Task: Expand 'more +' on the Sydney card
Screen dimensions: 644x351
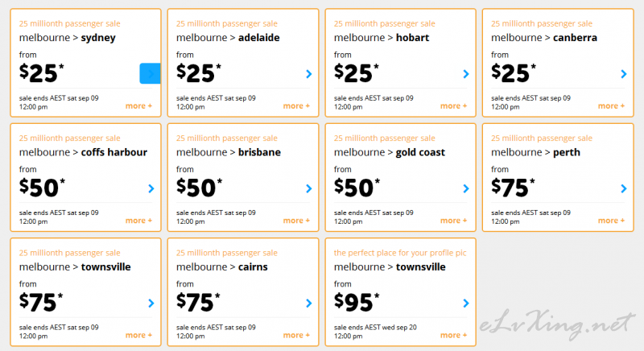Action: tap(138, 106)
